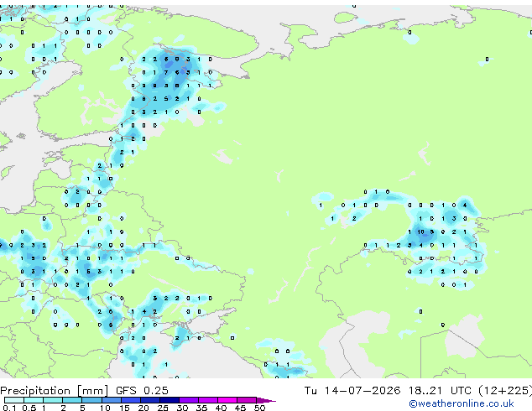
Task: Click the 5–10 mm legend color swatch
Action: (91, 400)
